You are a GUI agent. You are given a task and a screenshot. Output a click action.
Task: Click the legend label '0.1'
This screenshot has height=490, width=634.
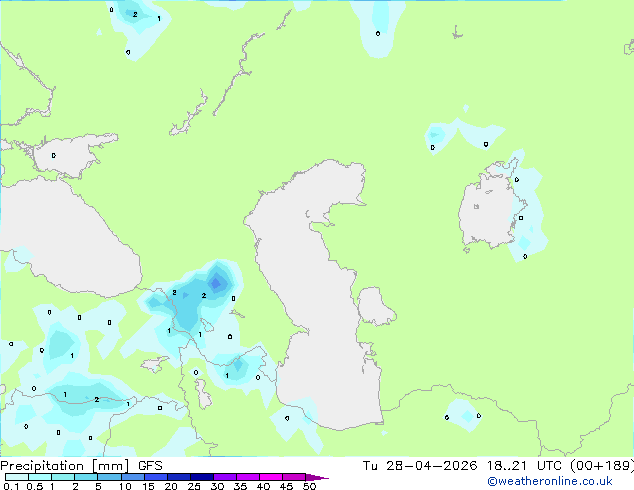coord(11,486)
